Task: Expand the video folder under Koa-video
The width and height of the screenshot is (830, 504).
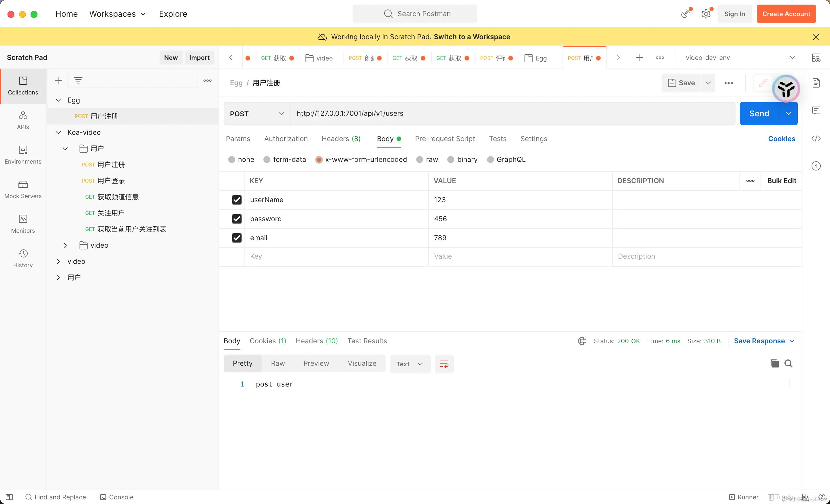Action: coord(65,245)
